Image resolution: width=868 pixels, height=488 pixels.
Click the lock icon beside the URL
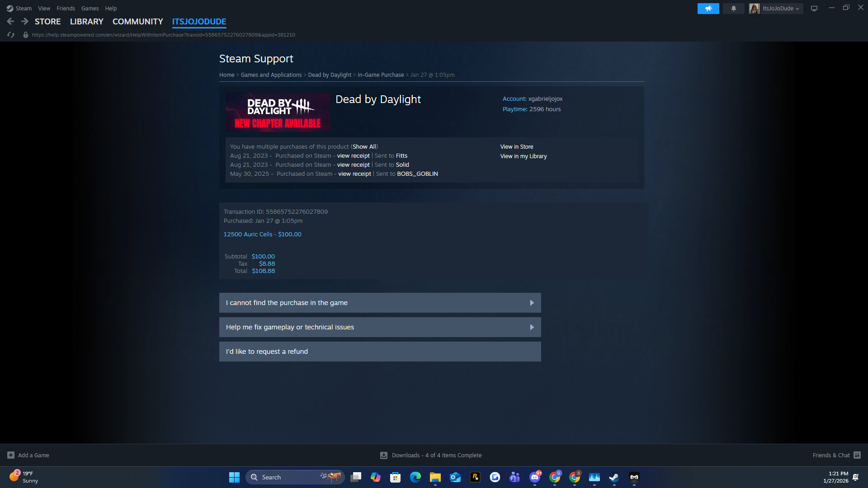pos(26,35)
